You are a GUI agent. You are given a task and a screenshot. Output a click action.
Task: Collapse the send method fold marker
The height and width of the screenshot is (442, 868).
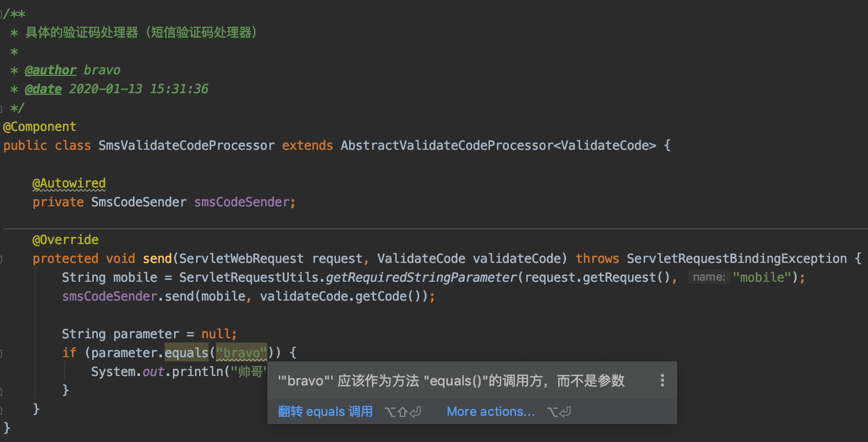(x=2, y=259)
